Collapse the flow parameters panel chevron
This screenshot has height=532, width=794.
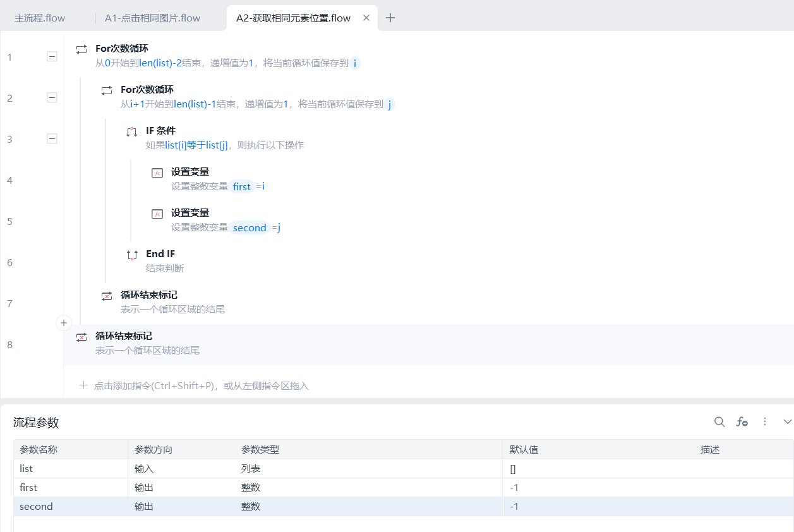(x=787, y=421)
